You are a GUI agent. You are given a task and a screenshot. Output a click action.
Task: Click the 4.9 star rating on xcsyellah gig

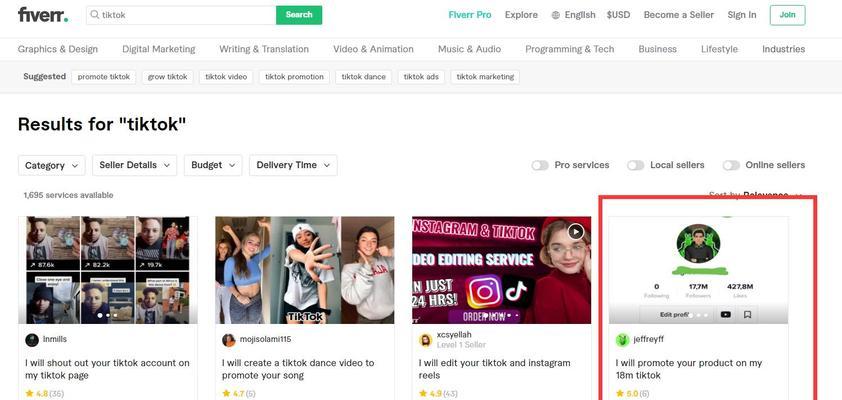point(438,394)
